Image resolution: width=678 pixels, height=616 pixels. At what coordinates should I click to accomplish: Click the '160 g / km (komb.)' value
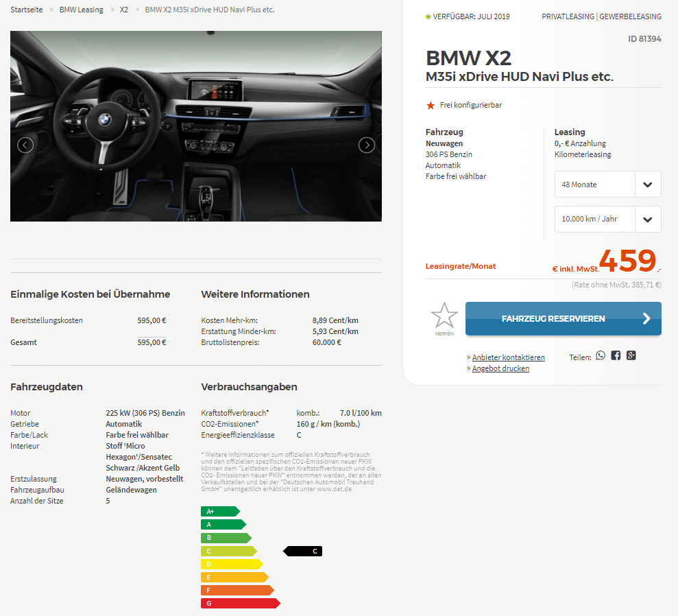coord(328,424)
